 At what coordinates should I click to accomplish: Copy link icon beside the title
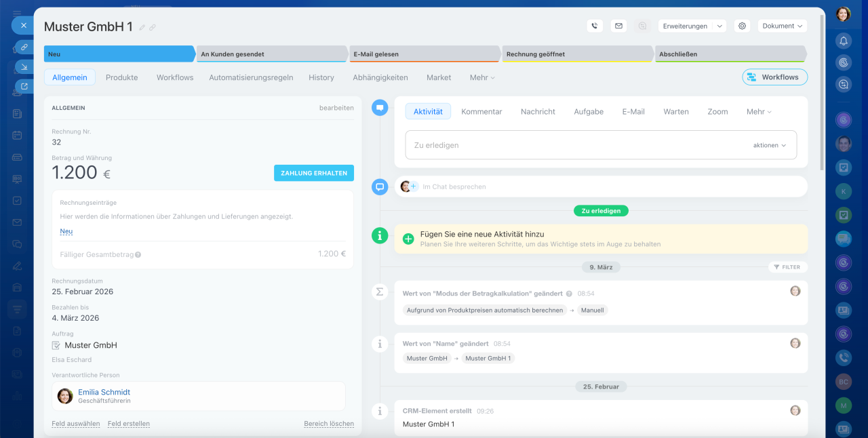pyautogui.click(x=153, y=28)
